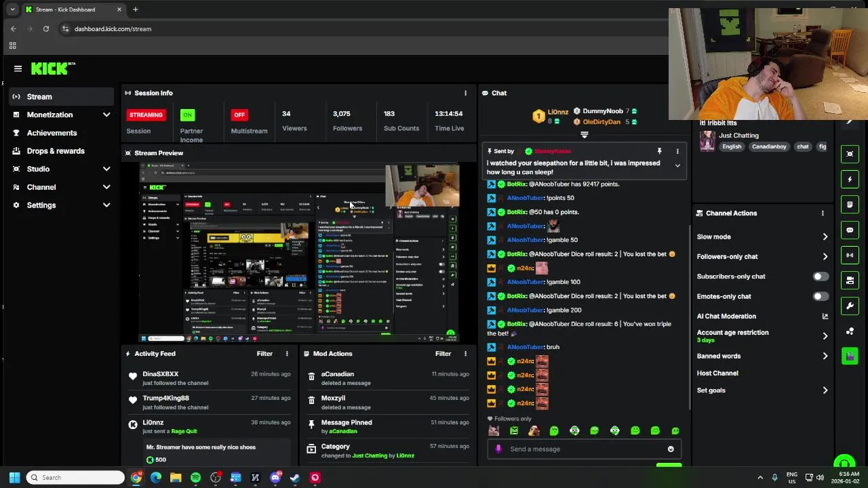The width and height of the screenshot is (868, 488).
Task: Open Steam from the taskbar
Action: click(295, 478)
